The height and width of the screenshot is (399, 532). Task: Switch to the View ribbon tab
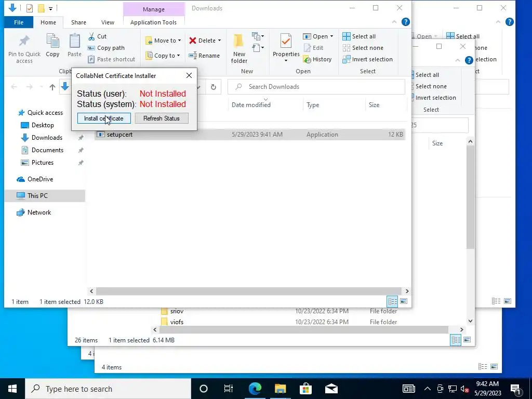point(108,22)
